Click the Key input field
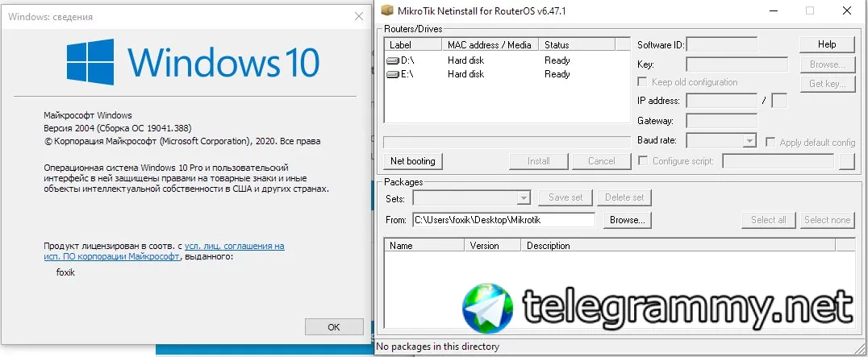The width and height of the screenshot is (868, 357). point(737,64)
